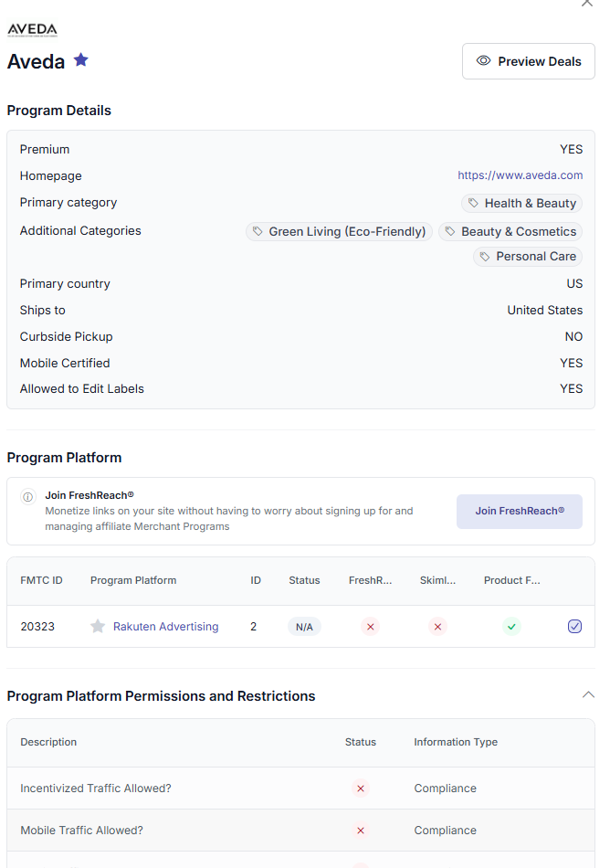Screen dimensions: 610x868
Task: Open the aveda.com homepage link
Action: [520, 175]
